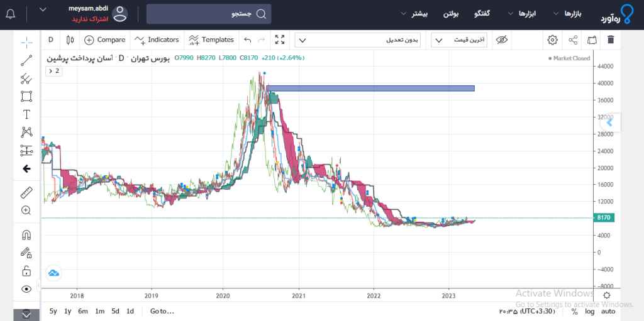Set range to 6m
The width and height of the screenshot is (644, 321).
[x=83, y=311]
